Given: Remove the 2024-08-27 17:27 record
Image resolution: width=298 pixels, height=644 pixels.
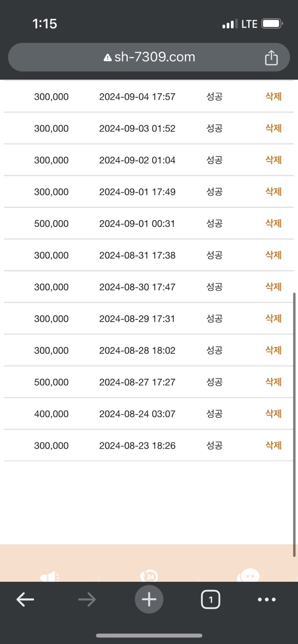Looking at the screenshot, I should click(x=273, y=382).
